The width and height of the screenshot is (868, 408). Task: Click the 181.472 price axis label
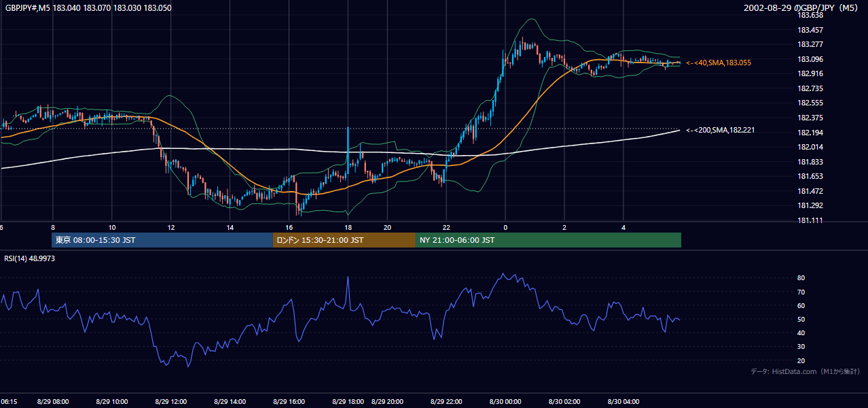pos(810,191)
